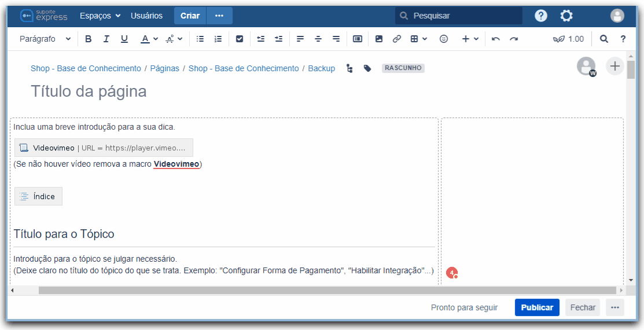The image size is (644, 330).
Task: Open the page layout tool
Action: (358, 39)
